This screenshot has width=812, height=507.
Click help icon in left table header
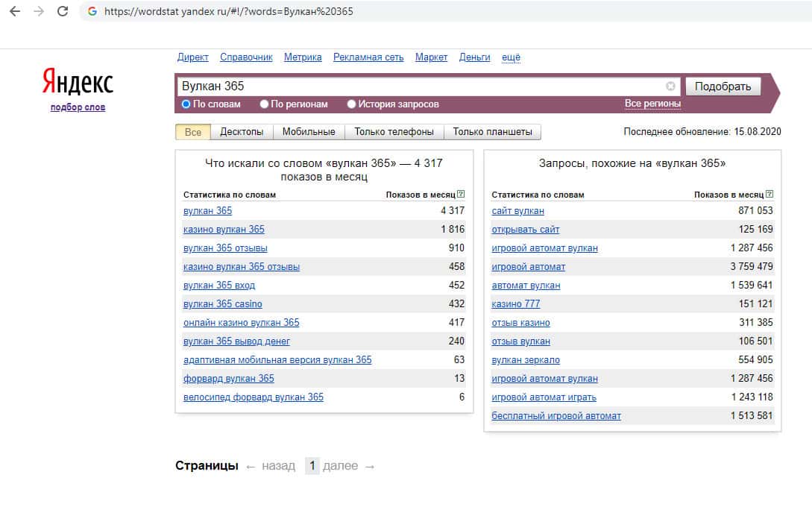pos(460,195)
